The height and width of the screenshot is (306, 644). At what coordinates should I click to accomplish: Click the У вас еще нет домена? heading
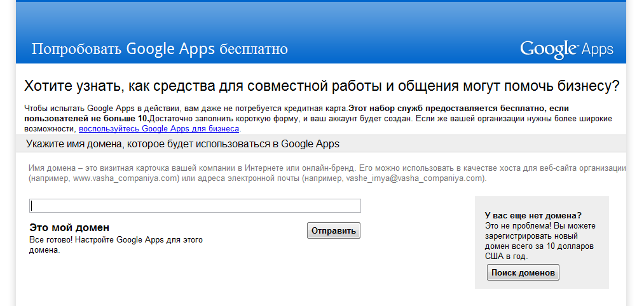[533, 215]
